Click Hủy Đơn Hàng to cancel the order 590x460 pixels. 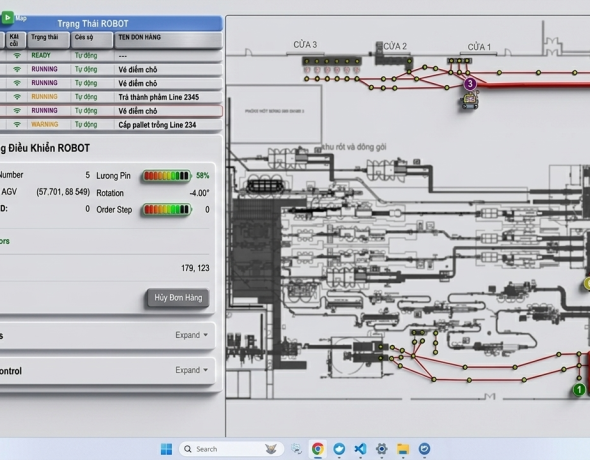[x=178, y=298]
